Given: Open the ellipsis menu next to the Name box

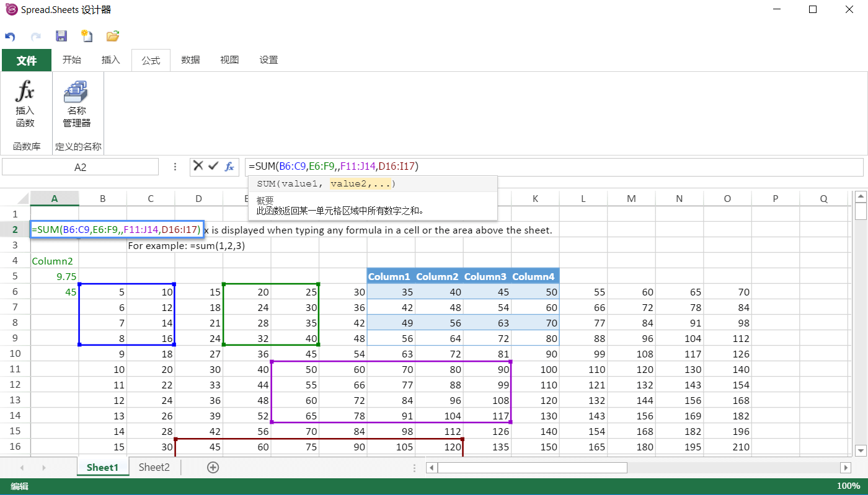Looking at the screenshot, I should pyautogui.click(x=175, y=167).
